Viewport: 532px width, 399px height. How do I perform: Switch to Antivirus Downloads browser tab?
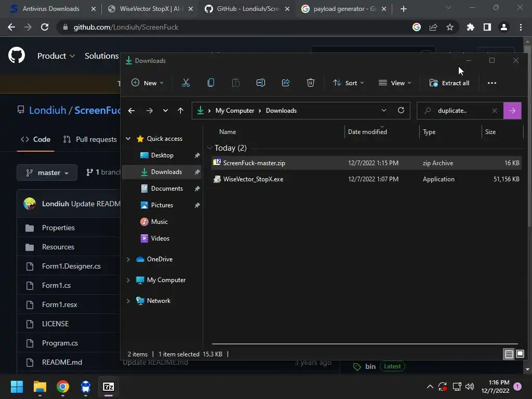[51, 9]
